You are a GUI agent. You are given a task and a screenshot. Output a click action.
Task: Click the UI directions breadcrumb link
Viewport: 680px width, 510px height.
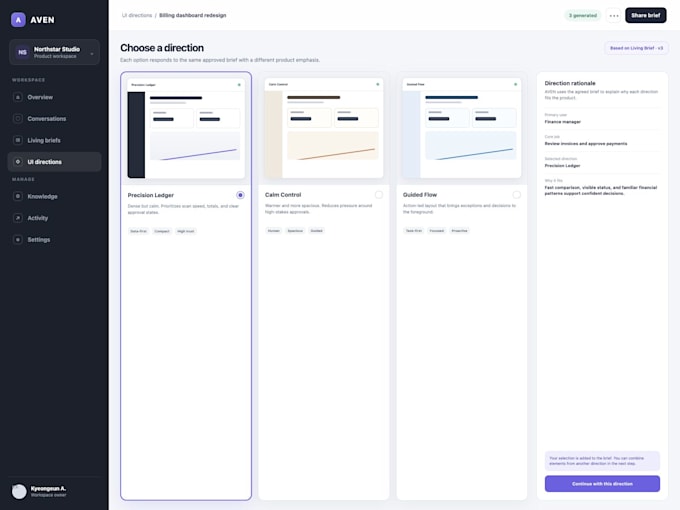[x=137, y=15]
